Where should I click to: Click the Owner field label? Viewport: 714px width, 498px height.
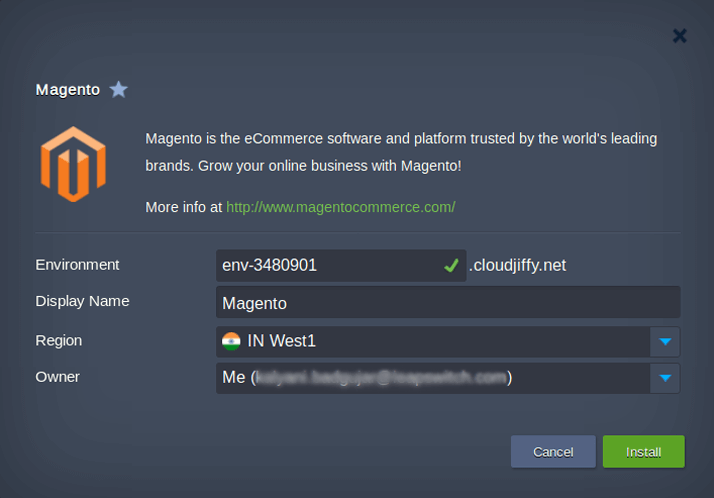(57, 377)
